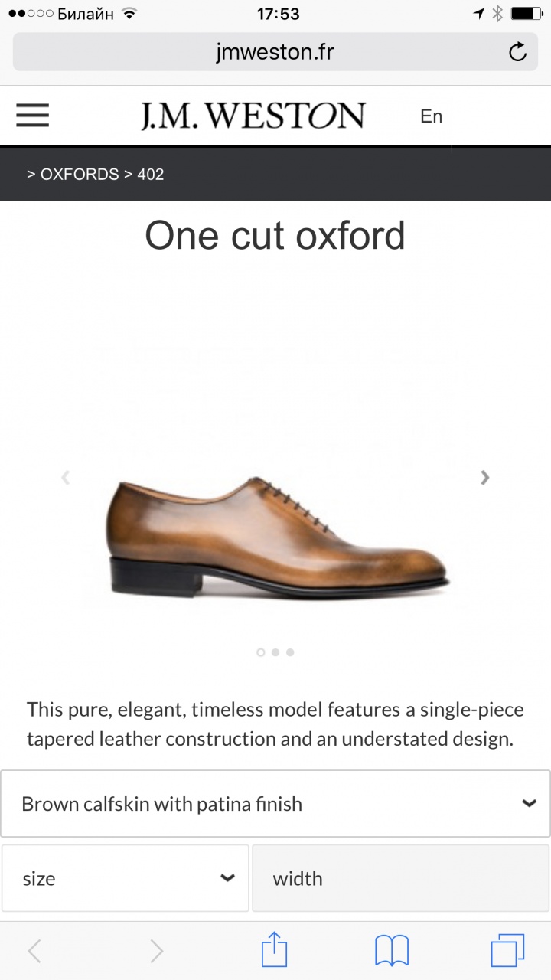Open the width selector
Screen dimensions: 551x980
(400, 878)
